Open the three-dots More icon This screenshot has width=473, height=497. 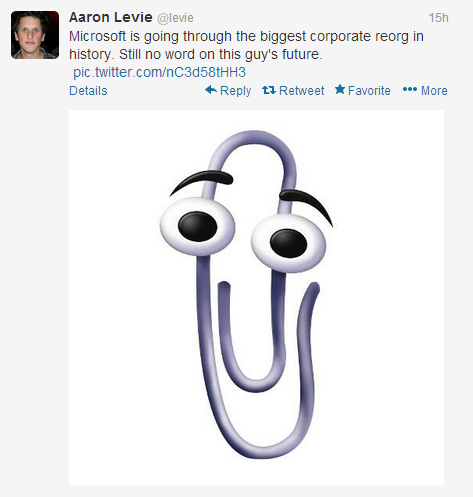click(x=410, y=89)
